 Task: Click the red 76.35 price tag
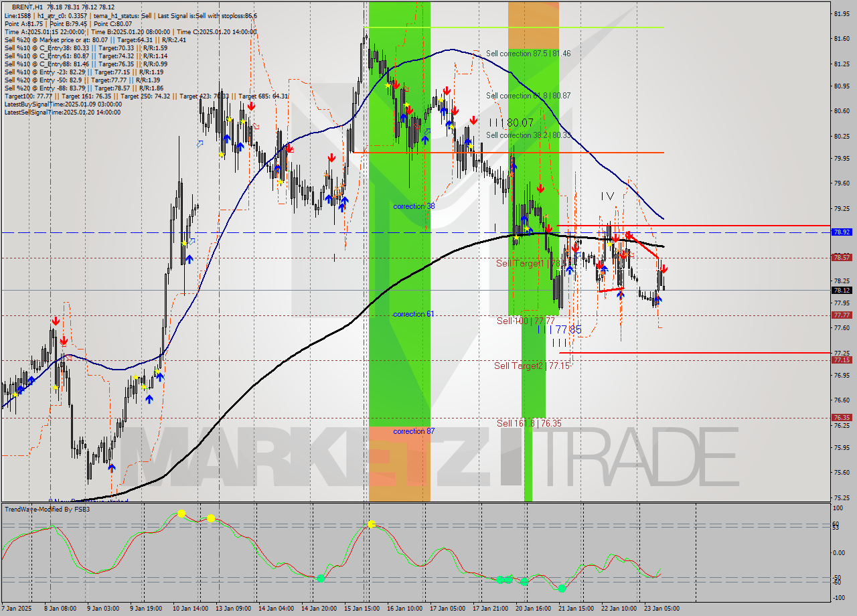(842, 417)
